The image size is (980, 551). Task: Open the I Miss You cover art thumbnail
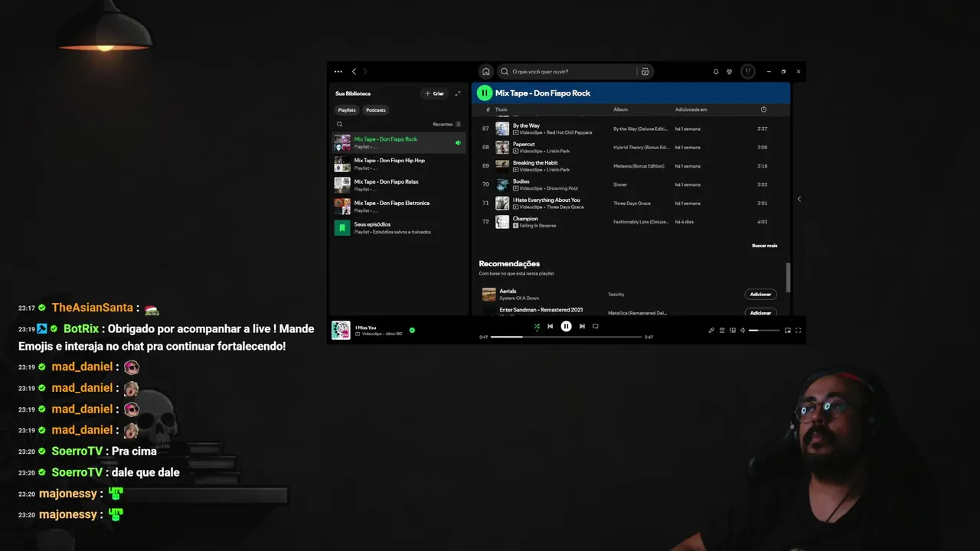pos(341,331)
